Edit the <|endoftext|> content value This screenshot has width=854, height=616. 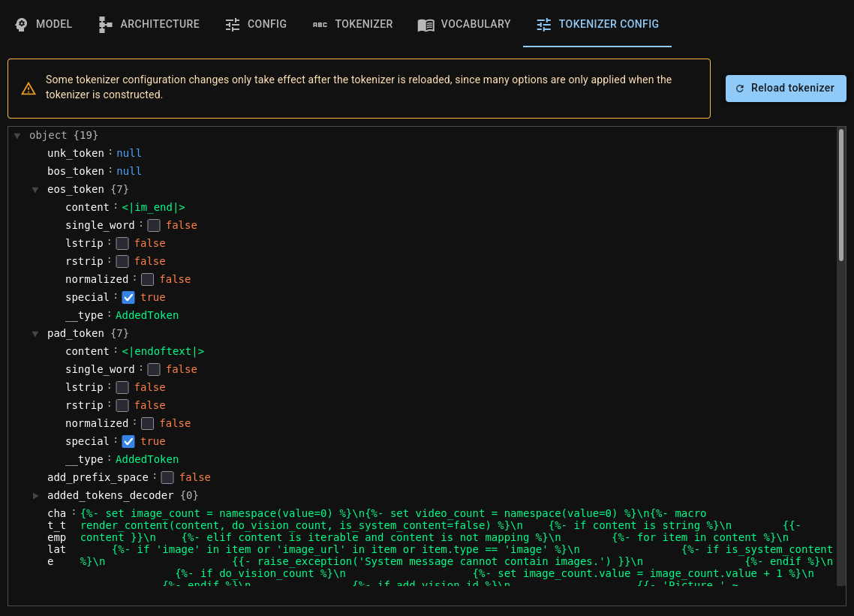pyautogui.click(x=163, y=351)
